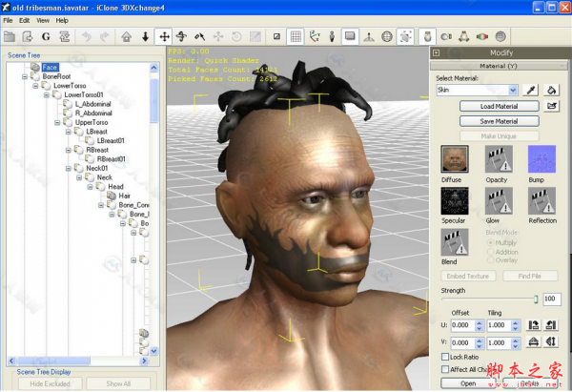Open the Select Material dropdown
Screen dimensions: 572x392
[x=514, y=90]
